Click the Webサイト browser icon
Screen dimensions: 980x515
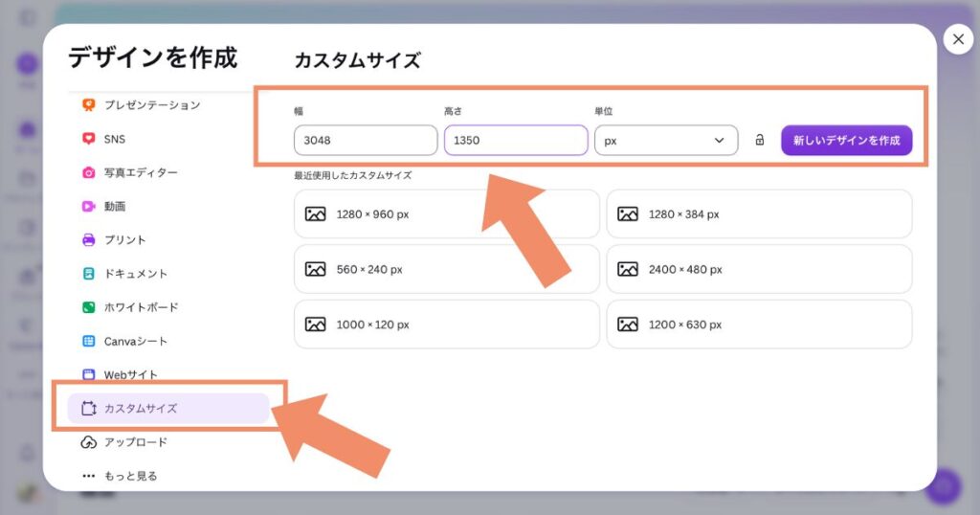tap(89, 374)
